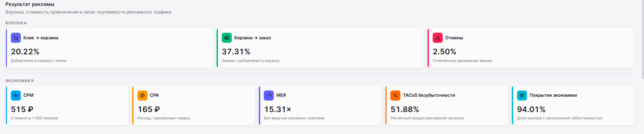Image resolution: width=644 pixels, height=134 pixels.
Task: Click the Стоимость 1 000 показов caption
Action: 34,118
